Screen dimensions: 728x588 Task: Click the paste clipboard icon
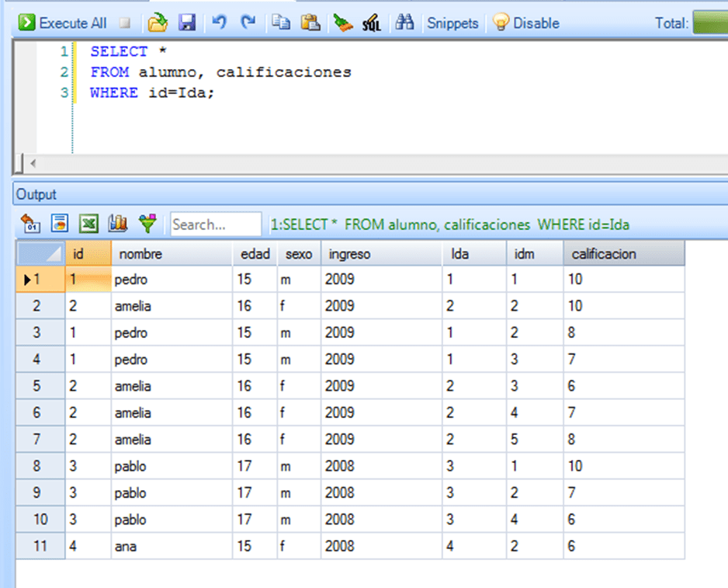310,23
